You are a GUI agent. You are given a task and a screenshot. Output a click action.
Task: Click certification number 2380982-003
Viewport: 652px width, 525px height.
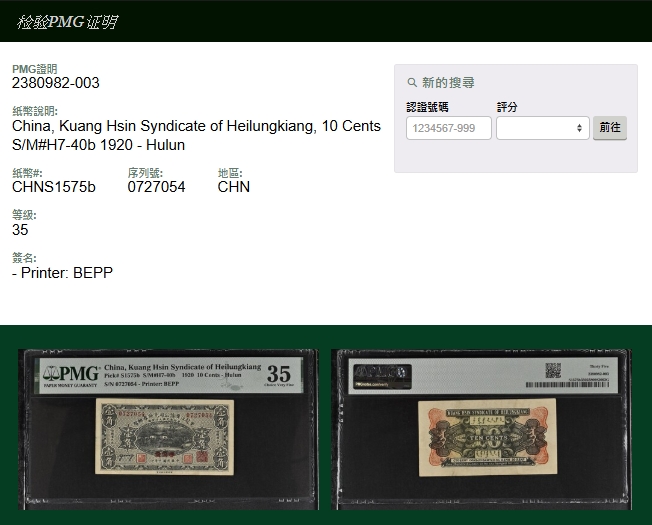pos(56,83)
